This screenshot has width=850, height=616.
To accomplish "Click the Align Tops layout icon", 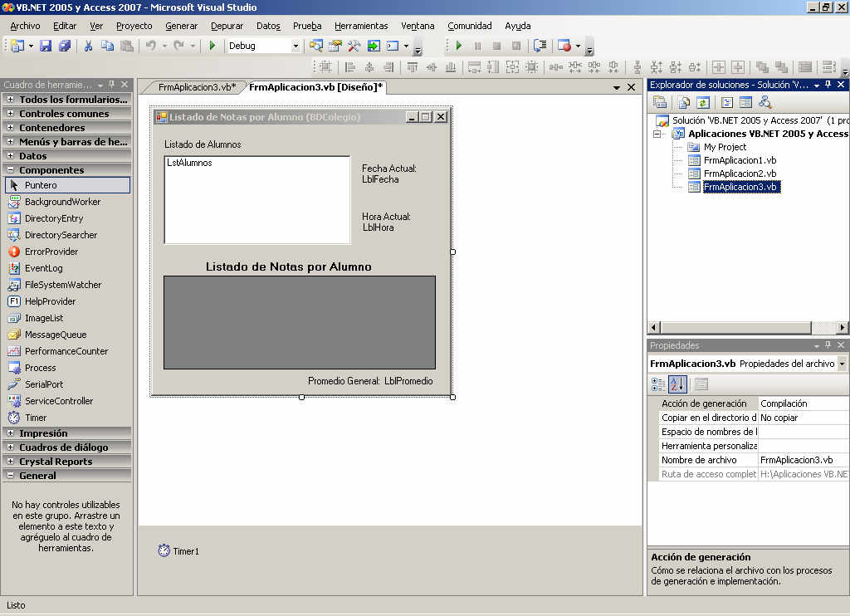I will 413,67.
